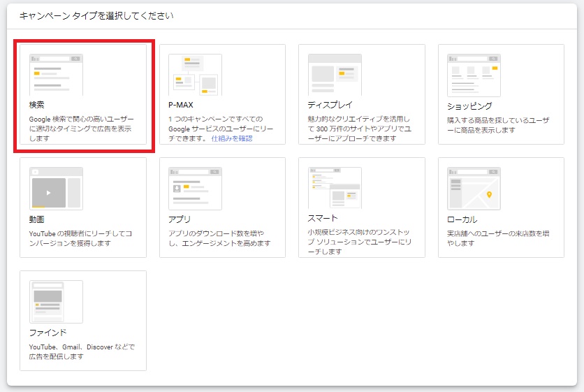
Task: Click description mentioning 300 万件のサイト
Action: [360, 129]
